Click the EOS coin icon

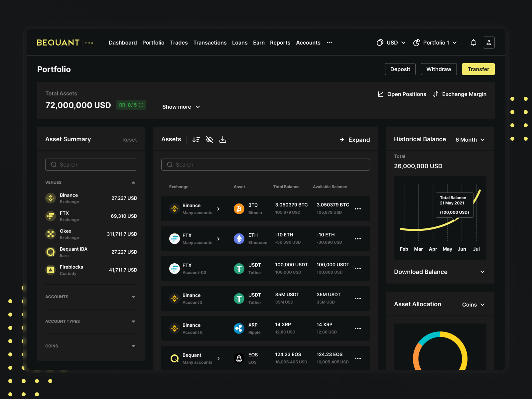coord(239,358)
